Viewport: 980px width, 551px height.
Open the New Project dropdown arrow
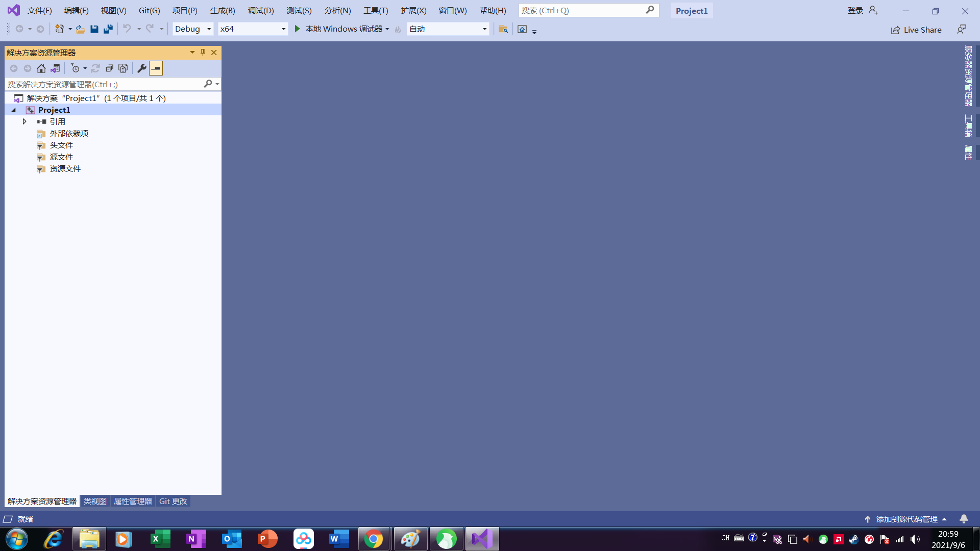tap(70, 29)
